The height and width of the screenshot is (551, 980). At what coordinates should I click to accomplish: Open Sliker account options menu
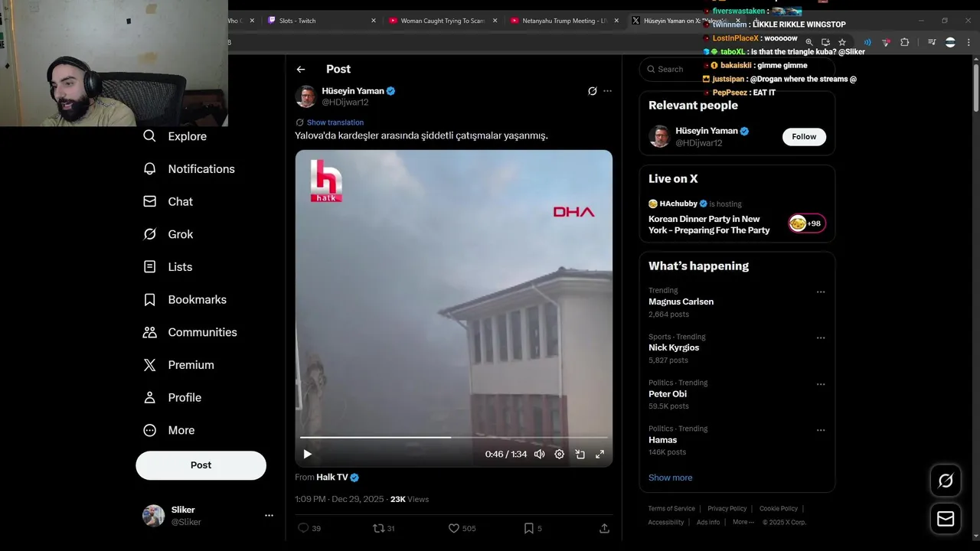(x=269, y=516)
